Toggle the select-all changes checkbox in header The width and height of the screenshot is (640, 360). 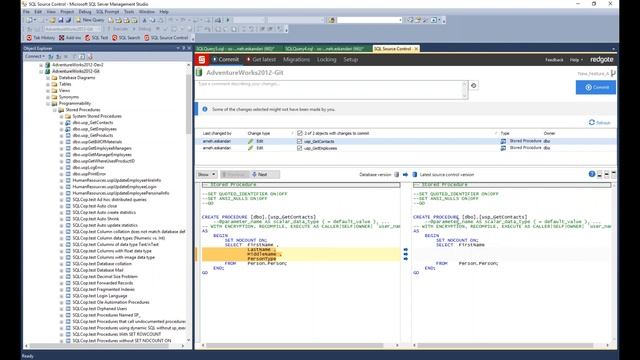(x=300, y=133)
